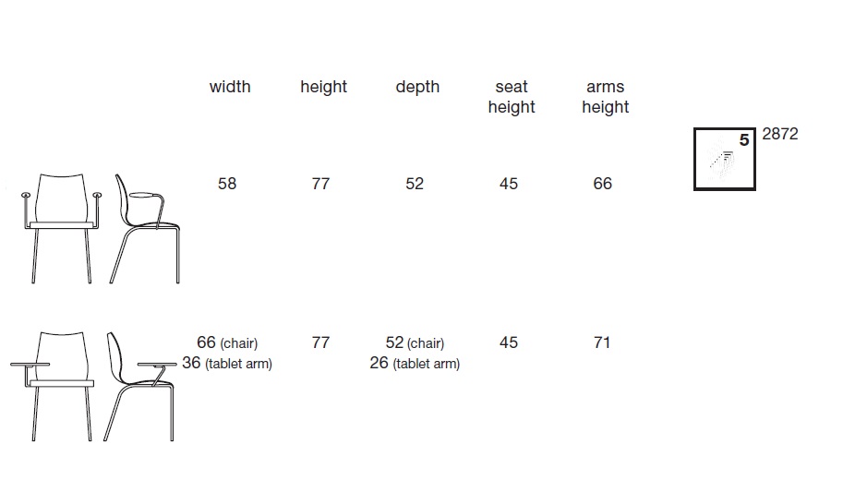Click the front view armchair drawing
Screen dimensions: 843x504
pyautogui.click(x=61, y=228)
